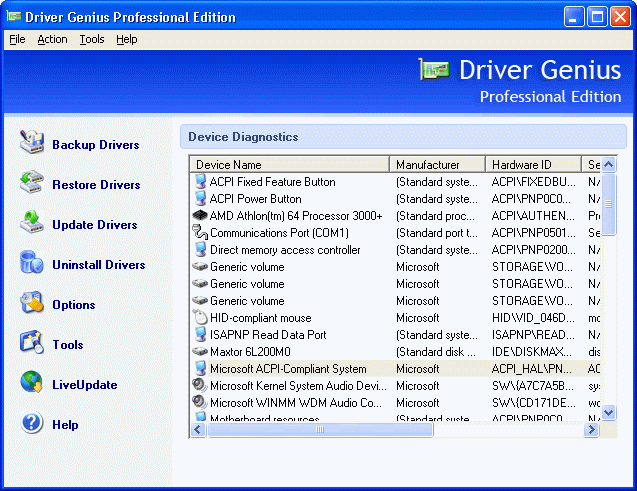Click (Standard disk ... manufacturer cell

[436, 352]
